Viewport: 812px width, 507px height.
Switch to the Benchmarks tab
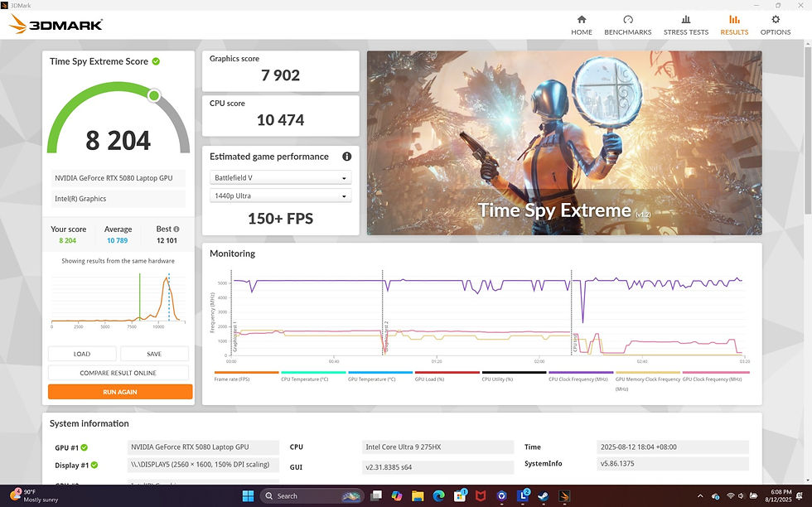[x=628, y=26]
